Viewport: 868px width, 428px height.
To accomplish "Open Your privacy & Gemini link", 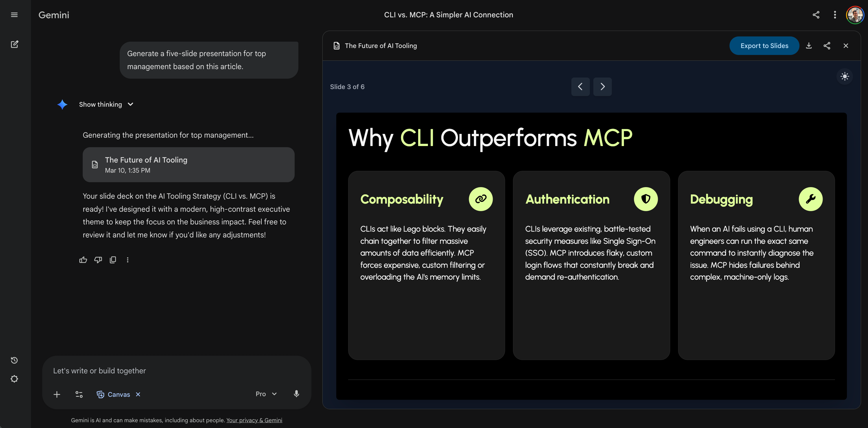I will [x=254, y=420].
